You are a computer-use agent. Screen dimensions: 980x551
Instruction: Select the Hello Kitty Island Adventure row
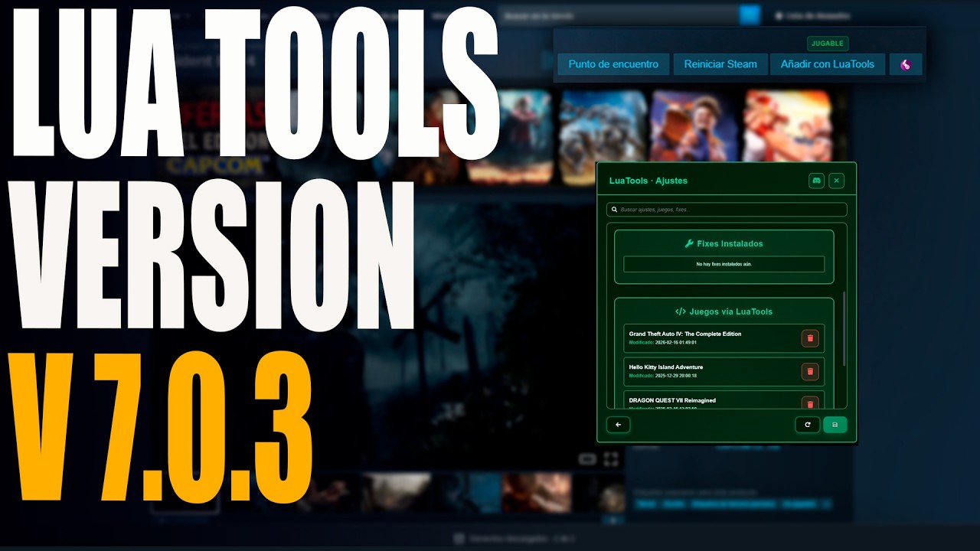pos(724,372)
